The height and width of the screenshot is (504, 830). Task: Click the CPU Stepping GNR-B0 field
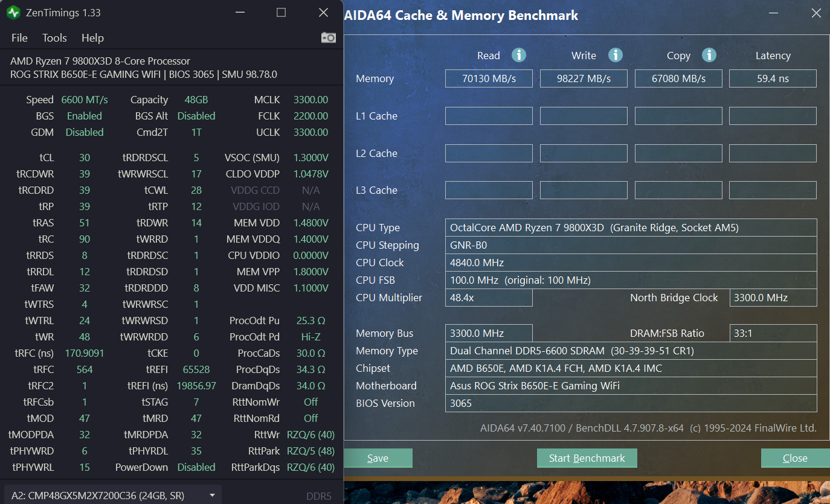click(x=631, y=245)
